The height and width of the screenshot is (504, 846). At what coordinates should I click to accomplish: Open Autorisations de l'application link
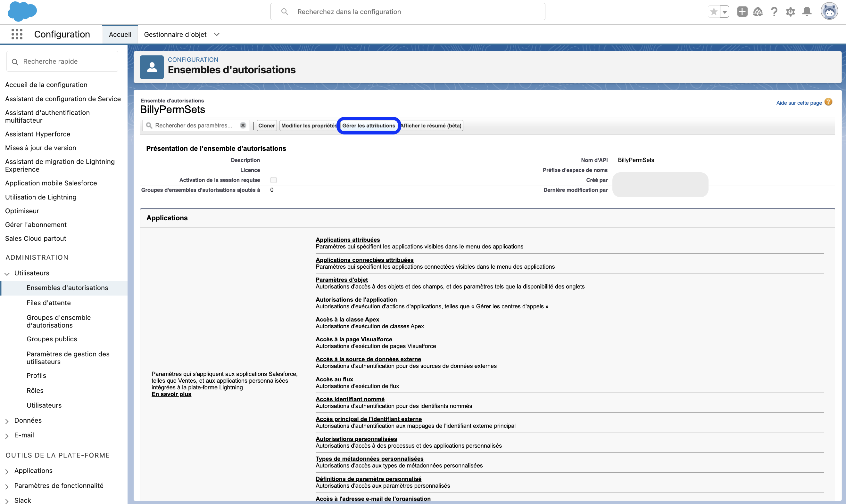click(356, 299)
